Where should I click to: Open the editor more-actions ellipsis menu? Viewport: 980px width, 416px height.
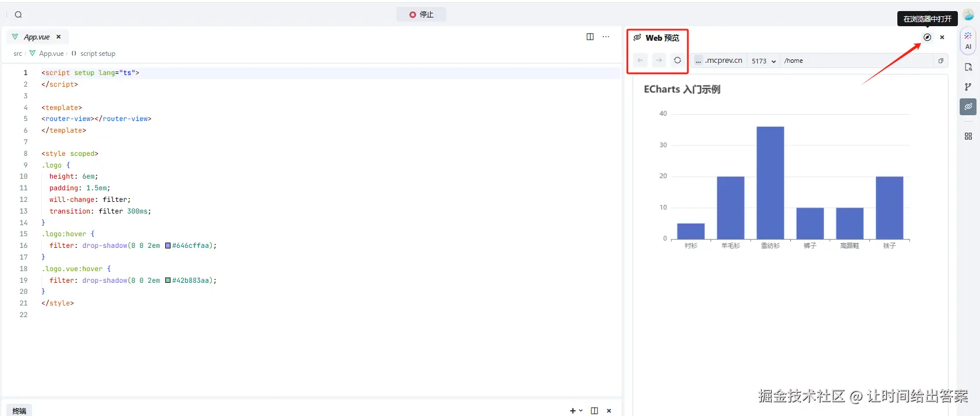(606, 37)
